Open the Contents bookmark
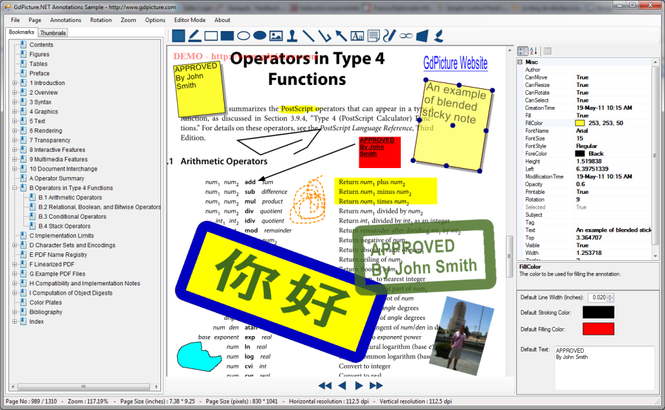The width and height of the screenshot is (665, 410). click(41, 45)
